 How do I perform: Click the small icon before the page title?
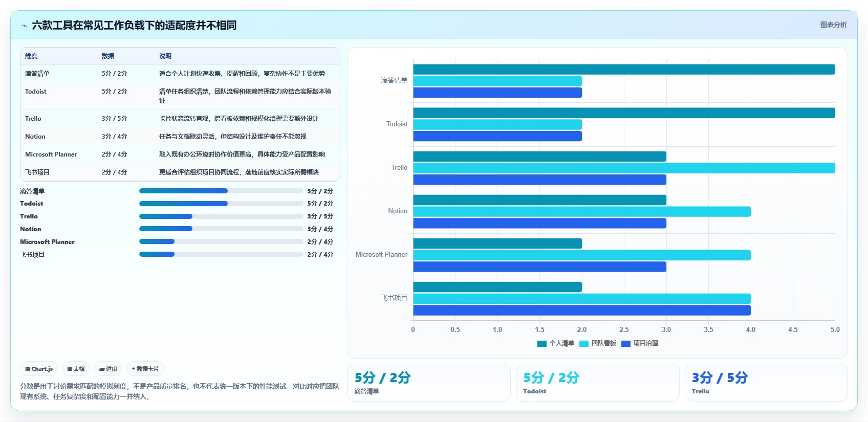pyautogui.click(x=24, y=26)
